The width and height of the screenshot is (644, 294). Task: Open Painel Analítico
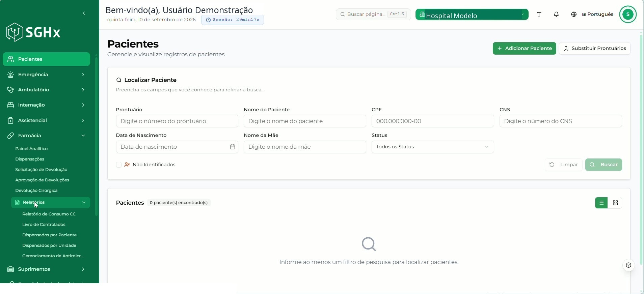(31, 149)
